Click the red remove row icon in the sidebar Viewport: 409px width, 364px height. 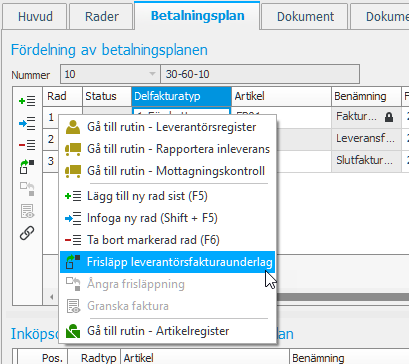[27, 145]
